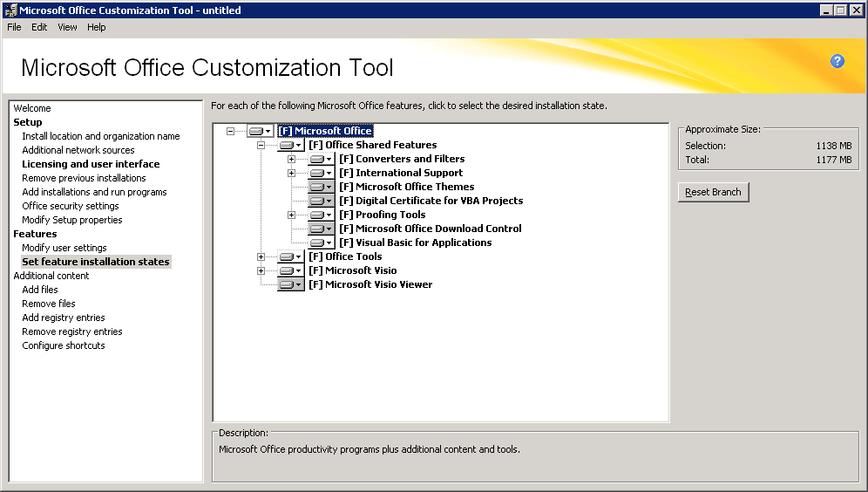
Task: Open the help icon in the banner
Action: coord(837,61)
